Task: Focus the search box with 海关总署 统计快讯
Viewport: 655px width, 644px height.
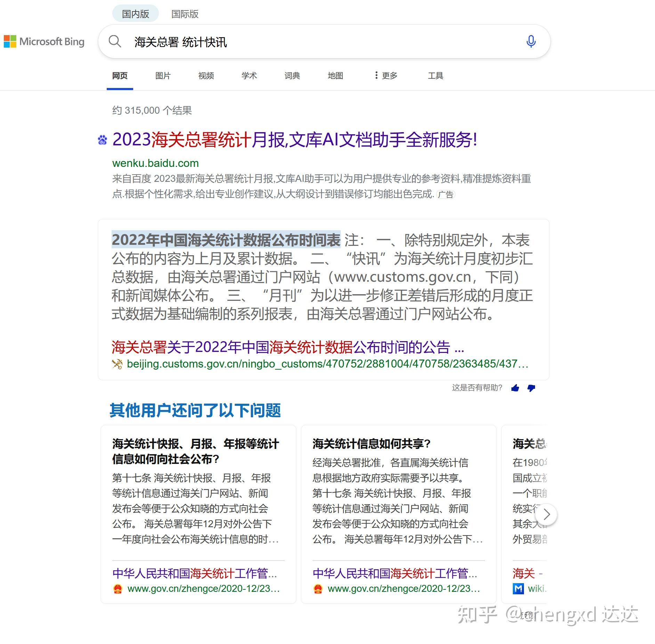Action: pos(323,42)
